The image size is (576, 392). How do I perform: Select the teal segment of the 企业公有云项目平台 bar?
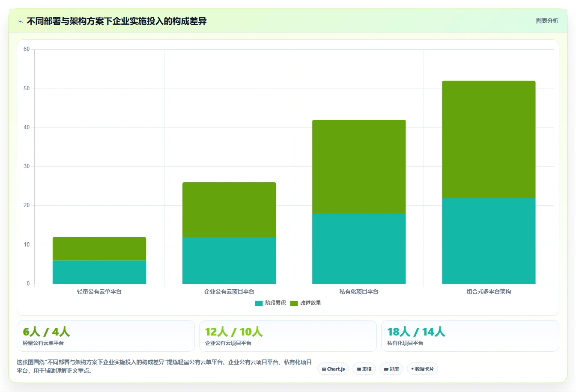[229, 260]
